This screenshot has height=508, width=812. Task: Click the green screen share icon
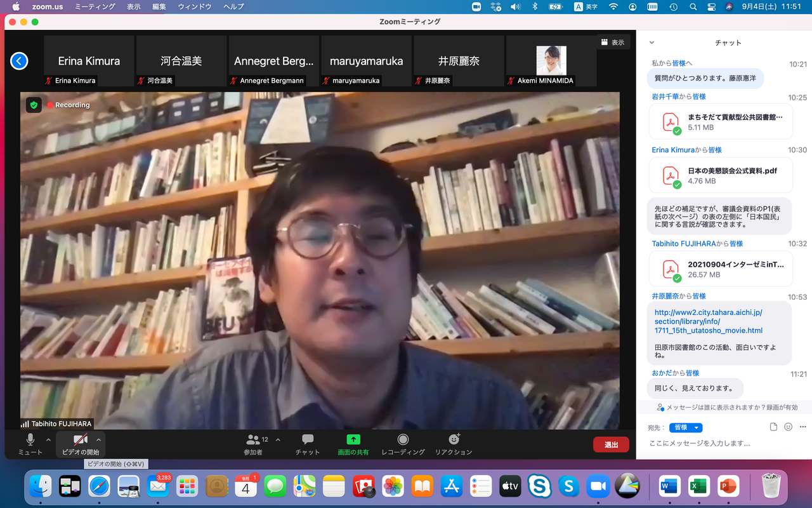click(353, 439)
